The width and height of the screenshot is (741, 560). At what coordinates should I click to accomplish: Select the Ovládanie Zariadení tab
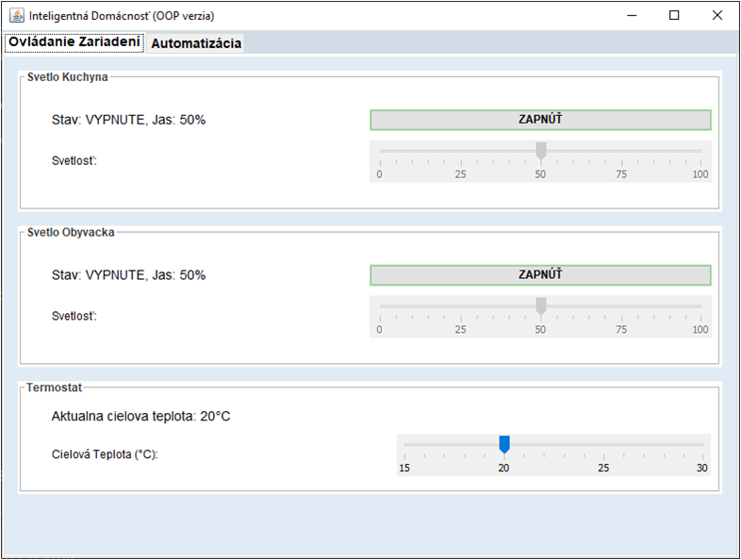pos(74,42)
